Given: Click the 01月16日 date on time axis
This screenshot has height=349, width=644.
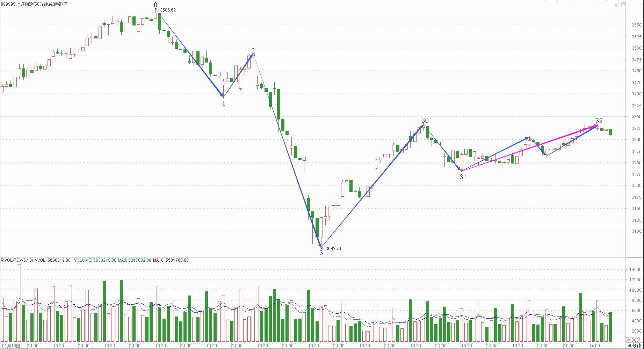Looking at the screenshot, I should click(11, 346).
